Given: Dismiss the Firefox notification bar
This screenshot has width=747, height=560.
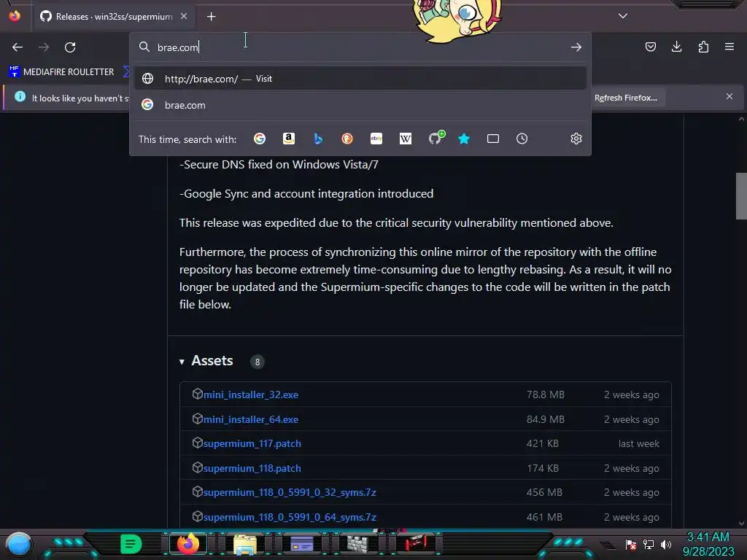Looking at the screenshot, I should (729, 97).
